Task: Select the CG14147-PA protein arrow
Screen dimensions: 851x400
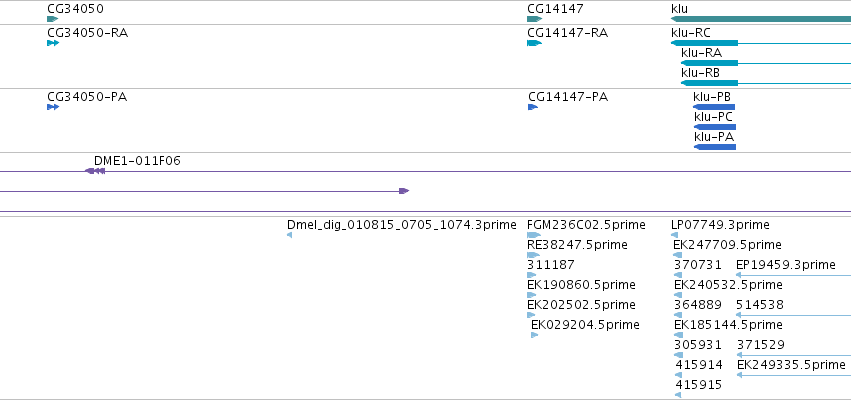Action: tap(533, 107)
